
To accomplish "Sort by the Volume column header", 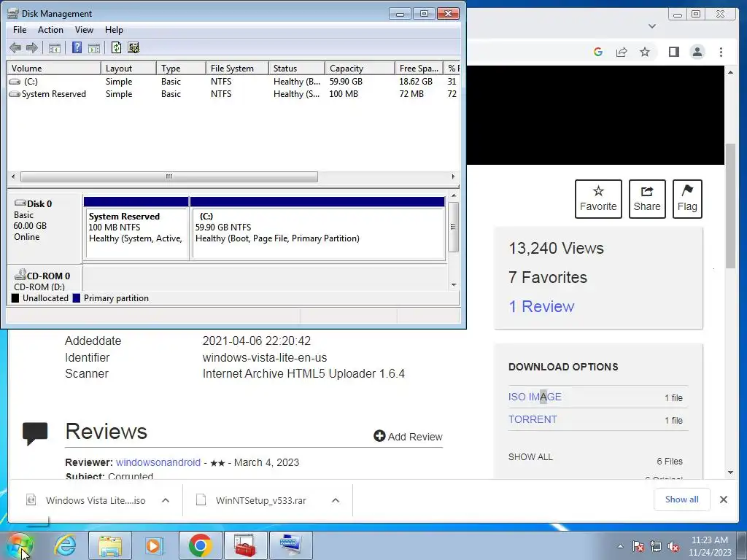I will 54,68.
